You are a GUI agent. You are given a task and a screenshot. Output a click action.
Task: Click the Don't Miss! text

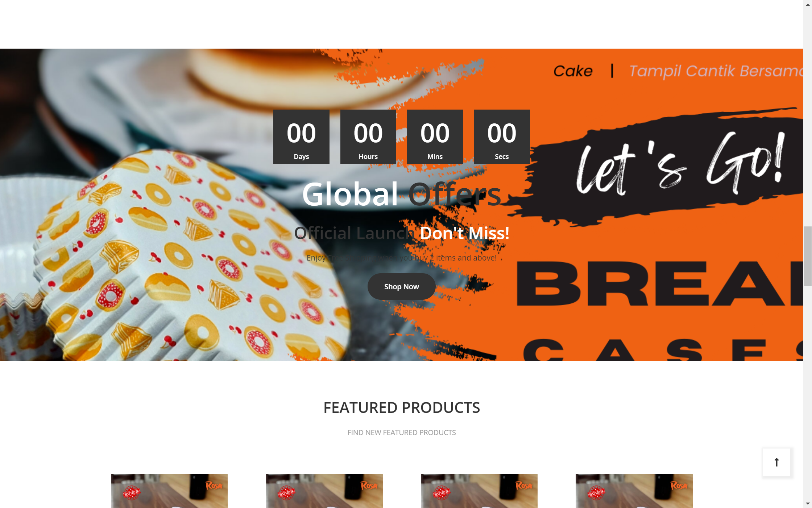pos(464,233)
